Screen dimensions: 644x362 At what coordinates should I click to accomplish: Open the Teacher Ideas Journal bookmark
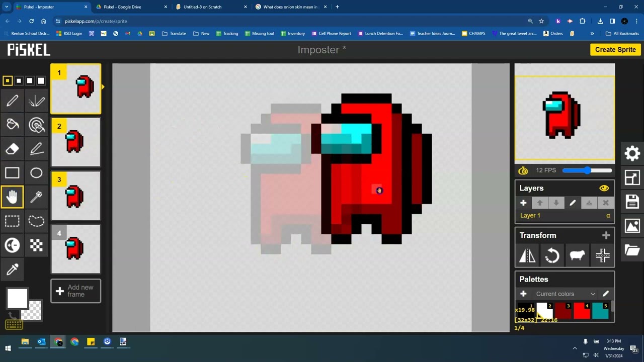pos(432,34)
